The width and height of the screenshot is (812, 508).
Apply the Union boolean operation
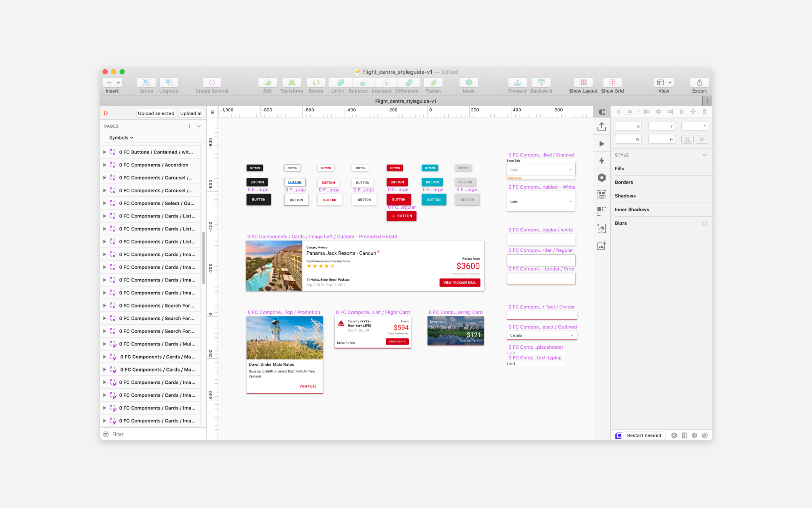(x=337, y=83)
